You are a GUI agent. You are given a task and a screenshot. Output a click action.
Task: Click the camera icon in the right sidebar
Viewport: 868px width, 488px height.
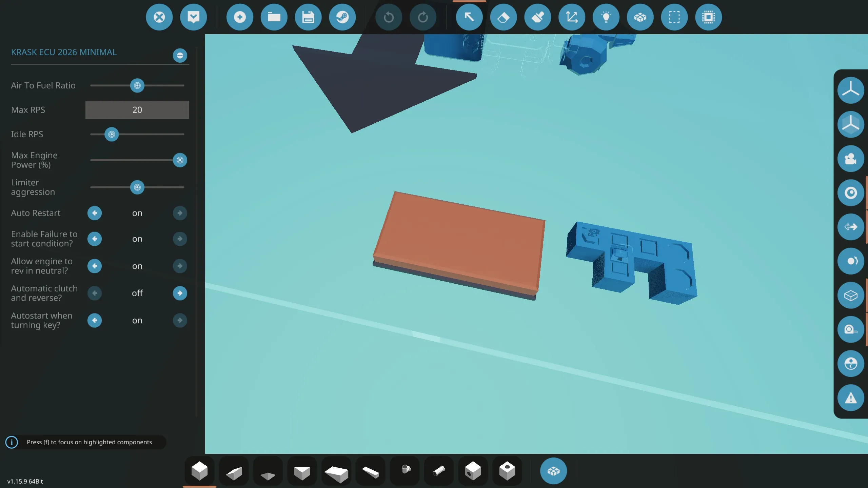point(850,159)
